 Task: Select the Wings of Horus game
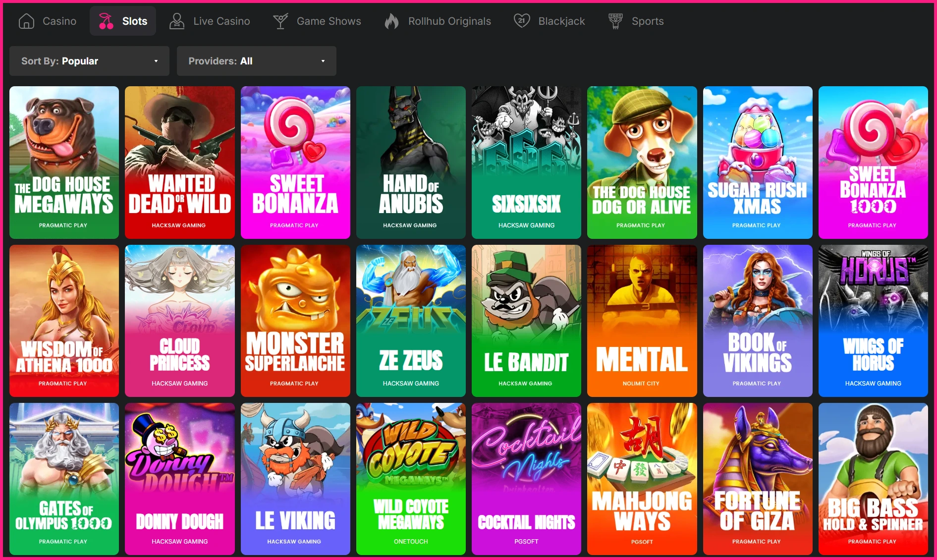[x=873, y=321]
